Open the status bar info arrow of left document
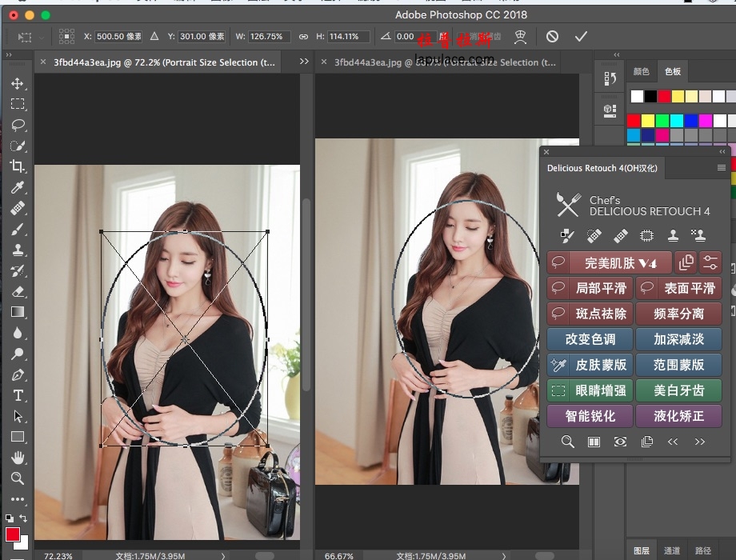The image size is (736, 560). (x=222, y=555)
